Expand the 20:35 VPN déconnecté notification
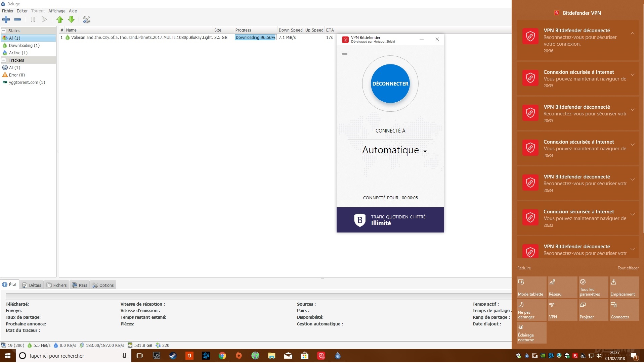644x363 pixels. [x=633, y=110]
